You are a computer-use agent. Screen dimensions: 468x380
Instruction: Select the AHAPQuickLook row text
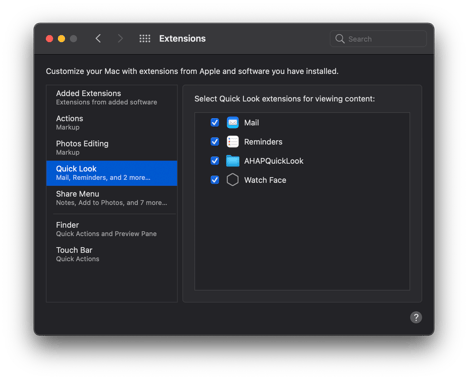(274, 161)
